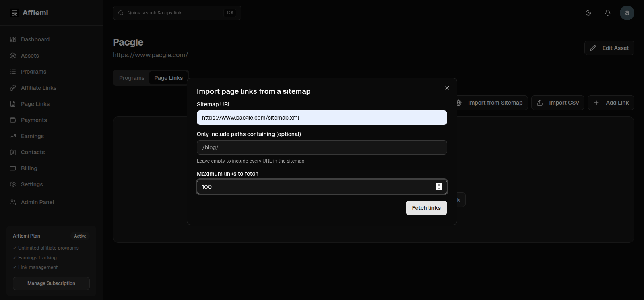Focus the quick search field

177,13
